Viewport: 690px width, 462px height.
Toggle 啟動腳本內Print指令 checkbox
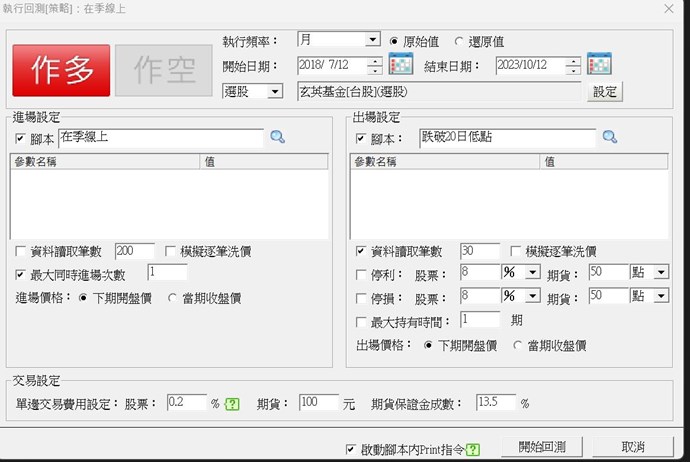[350, 449]
